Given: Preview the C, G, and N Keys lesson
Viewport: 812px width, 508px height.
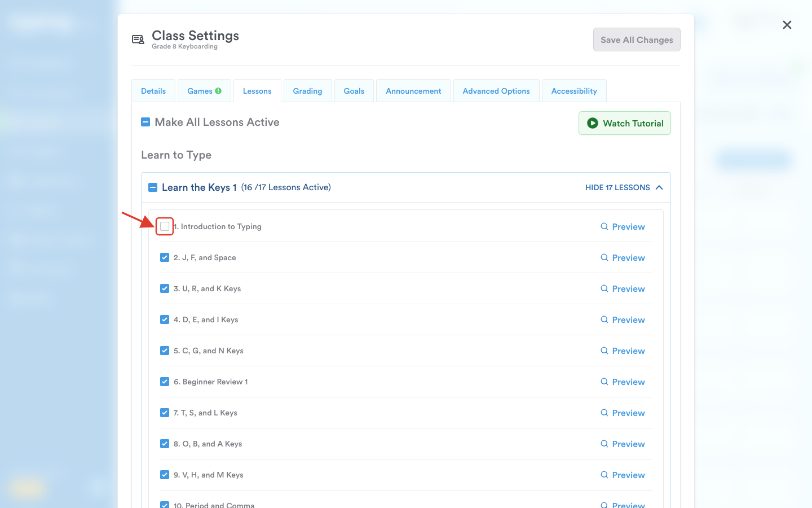Looking at the screenshot, I should pos(623,351).
